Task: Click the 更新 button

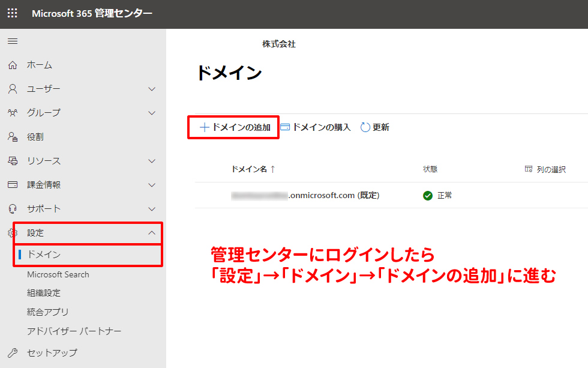Action: coord(375,127)
